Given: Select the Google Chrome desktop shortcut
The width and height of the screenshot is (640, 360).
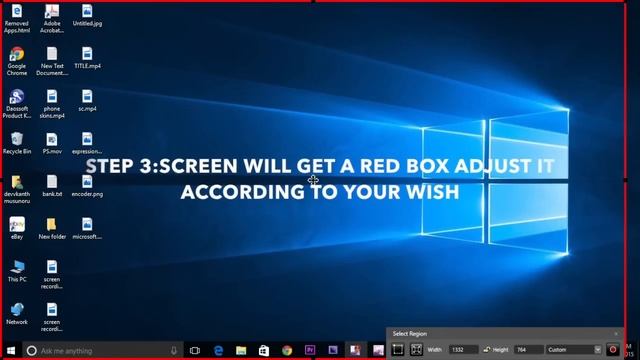Looking at the screenshot, I should 17,61.
